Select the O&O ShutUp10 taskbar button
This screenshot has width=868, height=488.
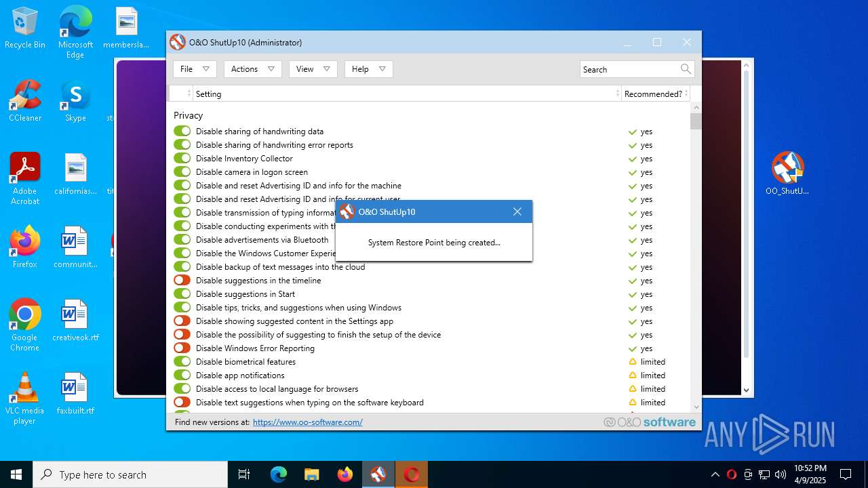pos(378,474)
